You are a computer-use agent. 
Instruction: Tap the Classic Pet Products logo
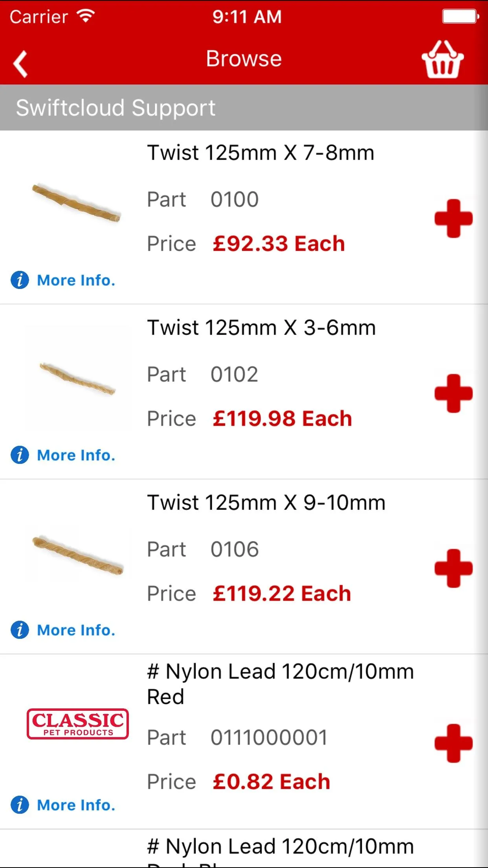[x=78, y=724]
